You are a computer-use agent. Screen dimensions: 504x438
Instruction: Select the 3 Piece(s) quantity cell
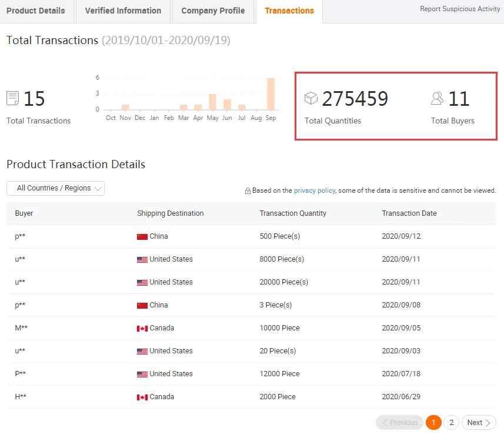click(275, 305)
